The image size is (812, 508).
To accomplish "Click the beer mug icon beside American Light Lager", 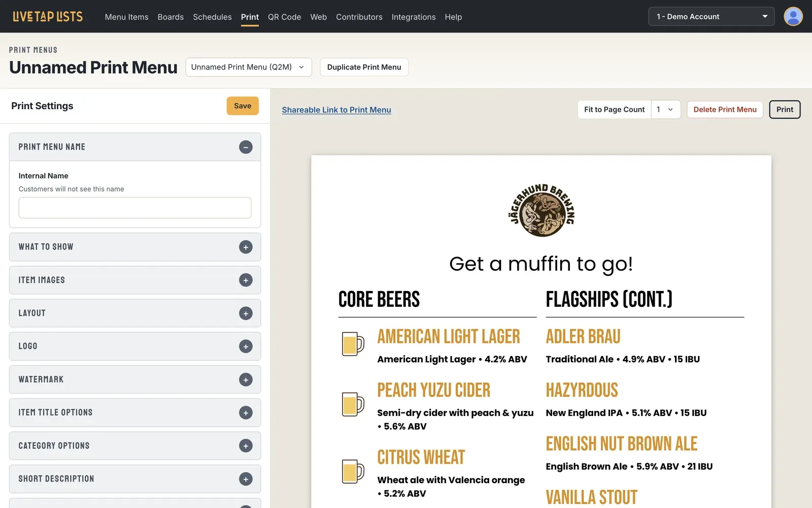I will click(x=353, y=344).
